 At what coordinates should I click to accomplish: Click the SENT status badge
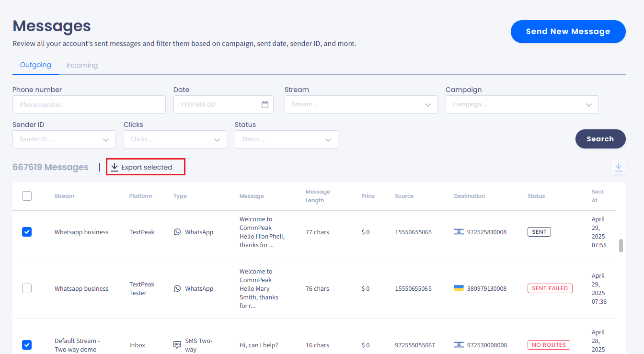539,232
